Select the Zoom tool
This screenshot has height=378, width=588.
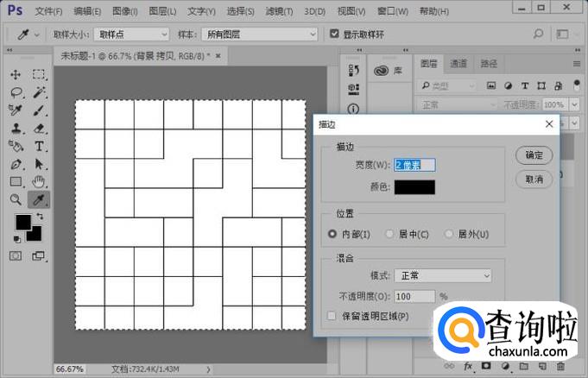(16, 199)
